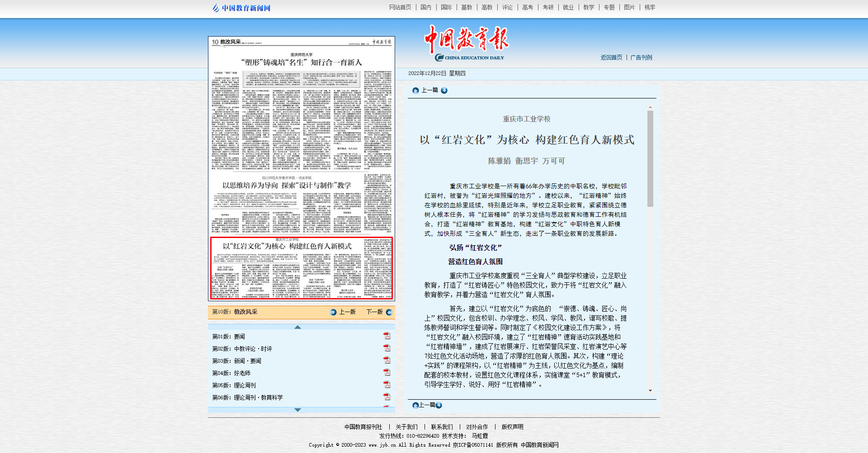Click PDF icon for 第04版：好老师
Image resolution: width=868 pixels, height=453 pixels.
[x=387, y=373]
